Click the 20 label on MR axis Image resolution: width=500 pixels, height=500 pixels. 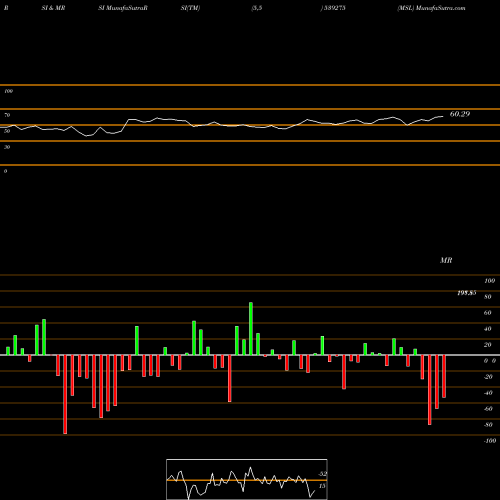coord(488,345)
